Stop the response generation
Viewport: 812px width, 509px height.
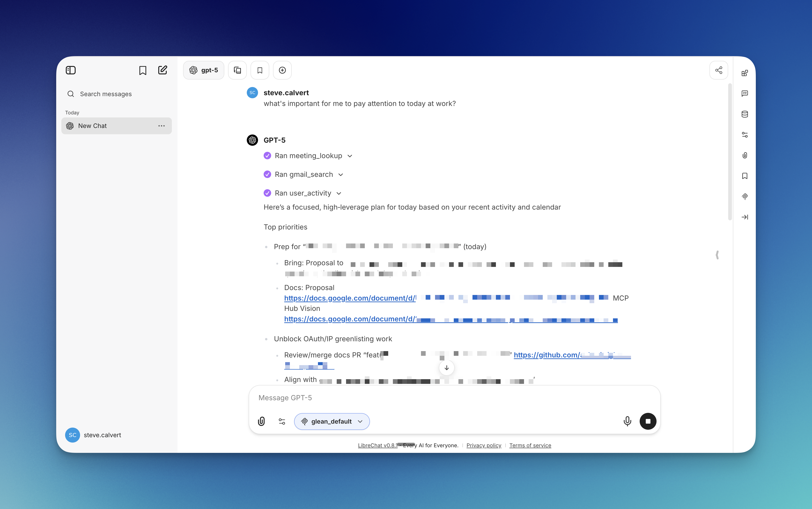coord(648,421)
